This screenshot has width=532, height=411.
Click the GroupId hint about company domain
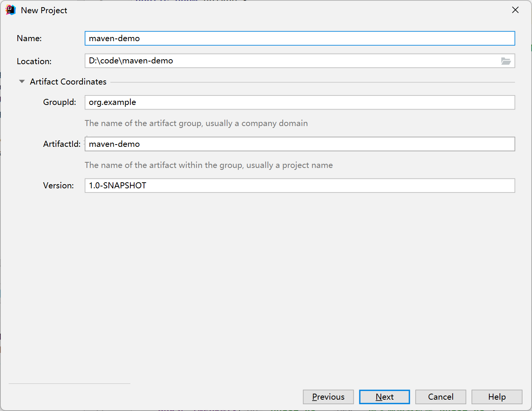(x=196, y=123)
